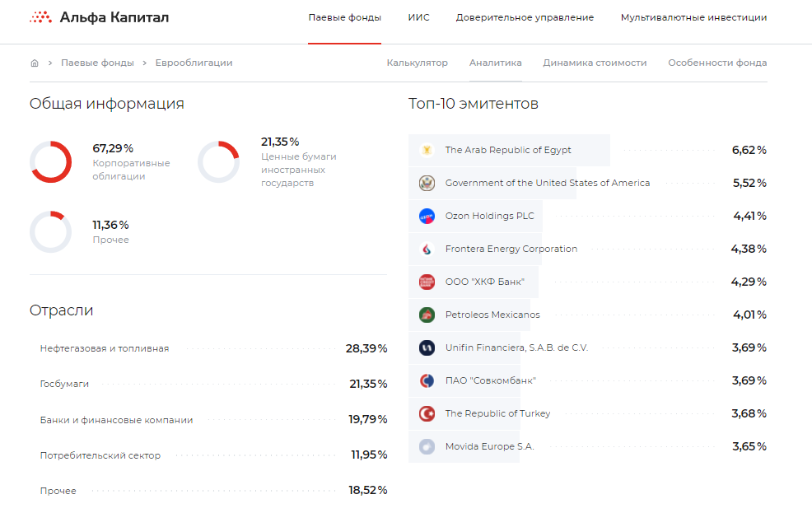The image size is (812, 513).
Task: Click the 6,62% Egypt share value
Action: 749,150
